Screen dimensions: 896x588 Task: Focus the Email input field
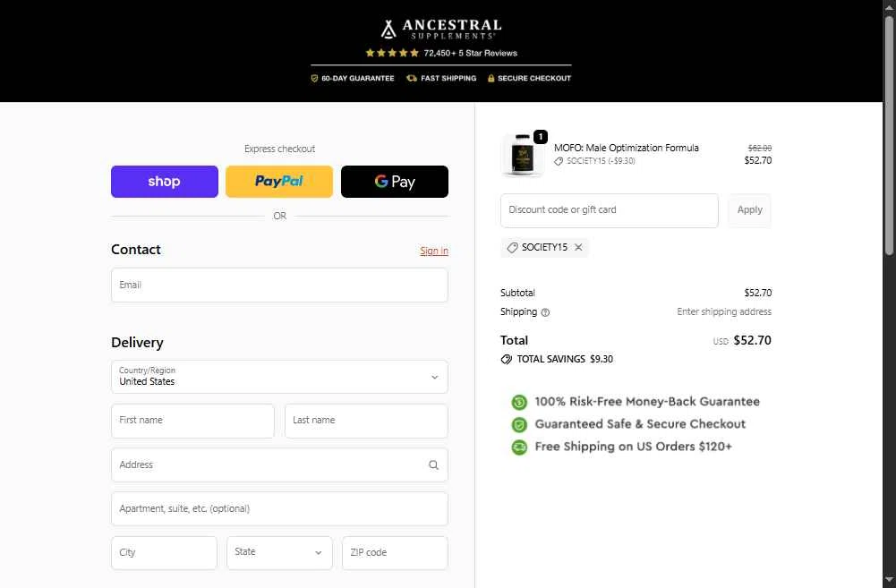[x=279, y=285]
